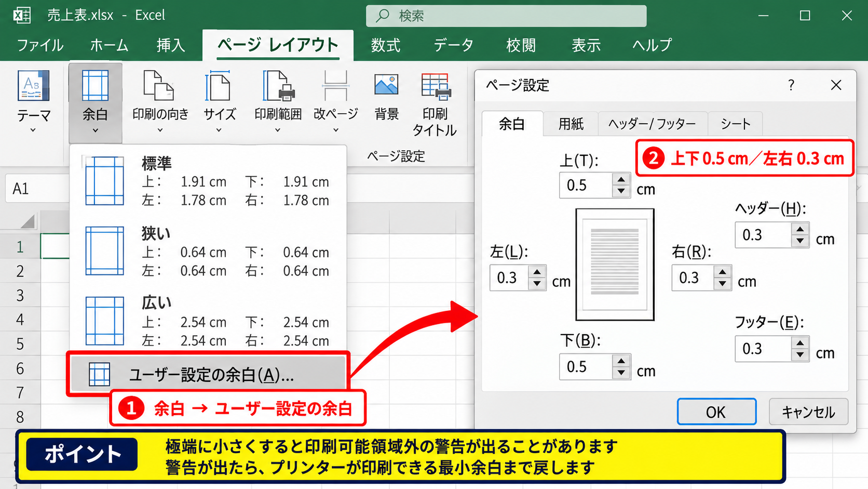Click the 検索 search box in title bar
The image size is (868, 489).
(x=506, y=16)
